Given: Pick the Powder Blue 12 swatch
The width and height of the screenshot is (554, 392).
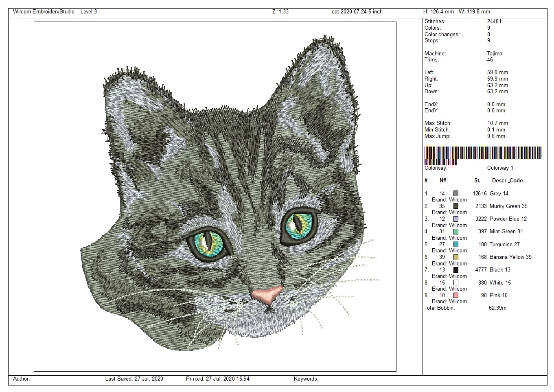Looking at the screenshot, I should (x=456, y=219).
